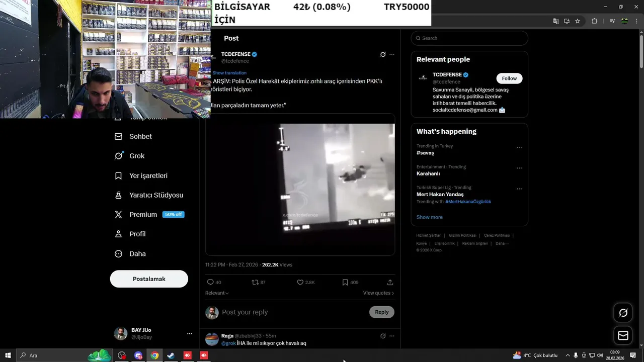Click Grok icon on Raga's reply
This screenshot has height=362, width=644.
tap(383, 336)
